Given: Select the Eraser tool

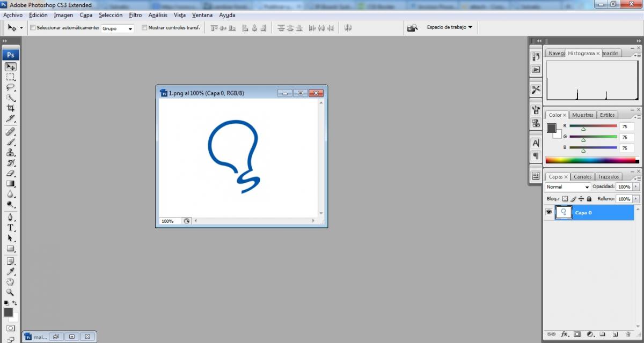Looking at the screenshot, I should tap(10, 173).
